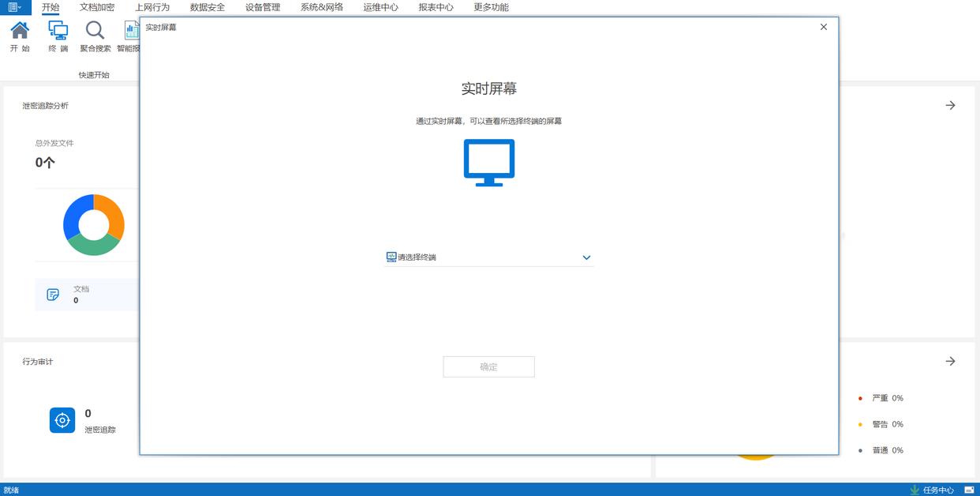Click the blue segment of the donut chart
Viewport: 980px width, 496px height.
(73, 216)
